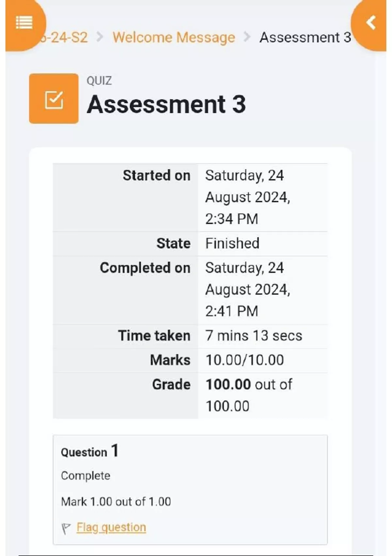Screen dimensions: 392x556
Task: Click the Completed on label
Action: point(145,268)
